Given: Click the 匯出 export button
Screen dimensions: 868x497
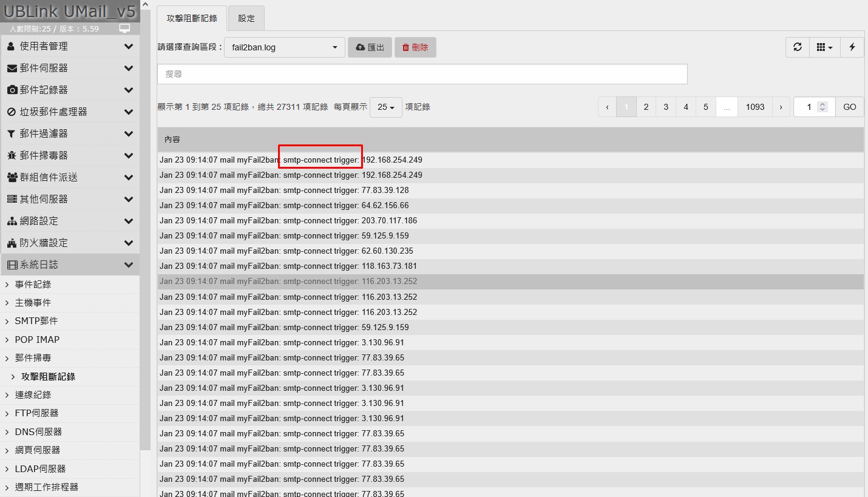Looking at the screenshot, I should pos(370,47).
